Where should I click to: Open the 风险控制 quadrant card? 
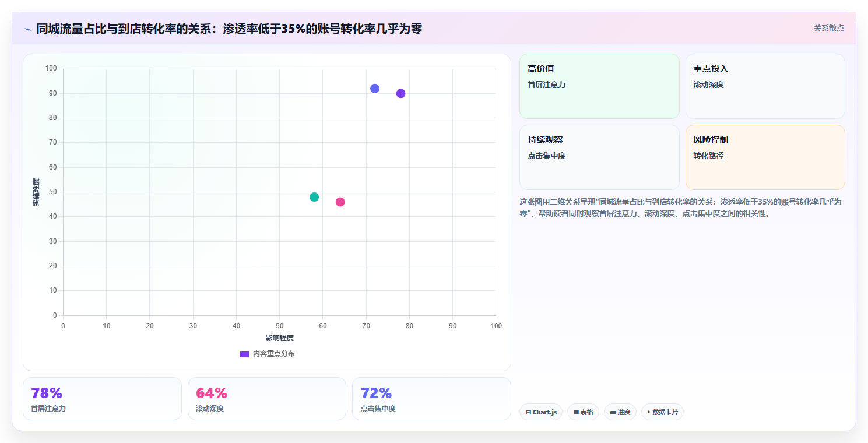point(765,157)
